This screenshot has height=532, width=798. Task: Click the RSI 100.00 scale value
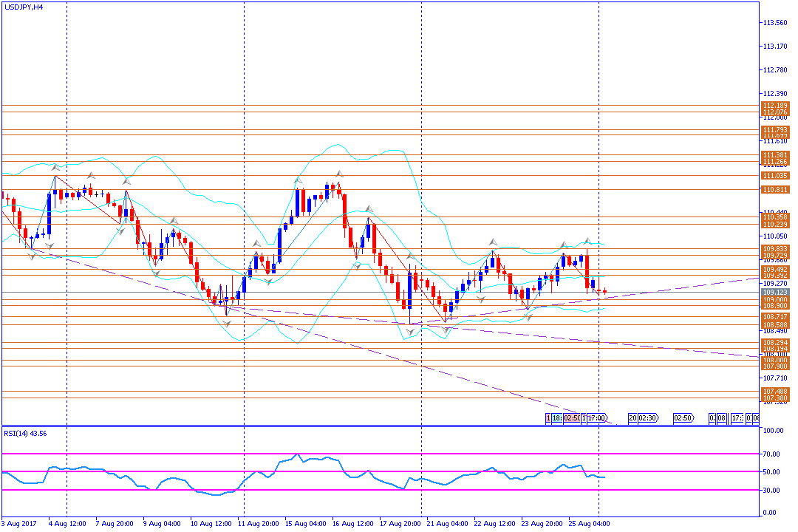point(774,431)
